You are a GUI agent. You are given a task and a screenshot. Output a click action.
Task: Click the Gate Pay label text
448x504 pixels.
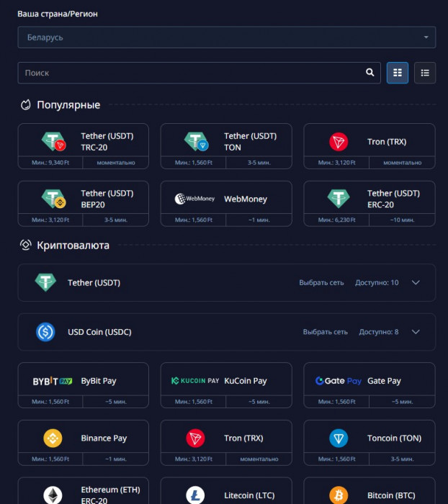(384, 381)
